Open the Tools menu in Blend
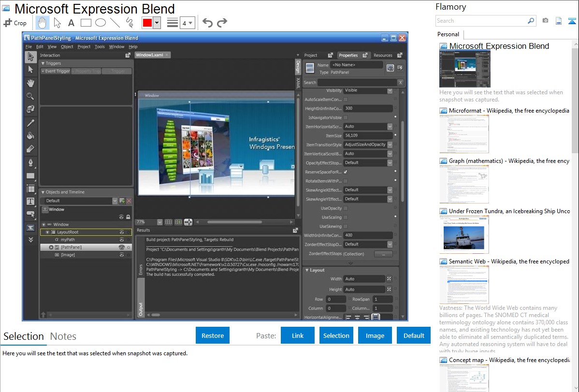Image resolution: width=579 pixels, height=392 pixels. click(100, 47)
